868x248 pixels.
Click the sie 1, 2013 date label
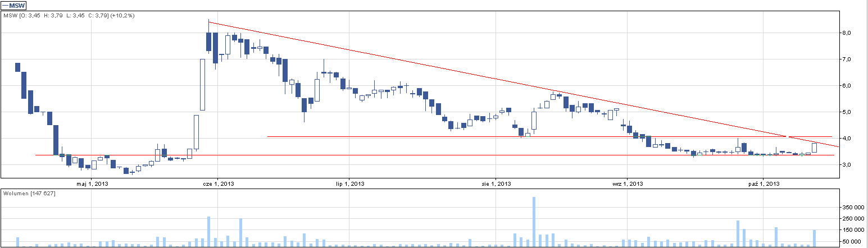click(497, 183)
